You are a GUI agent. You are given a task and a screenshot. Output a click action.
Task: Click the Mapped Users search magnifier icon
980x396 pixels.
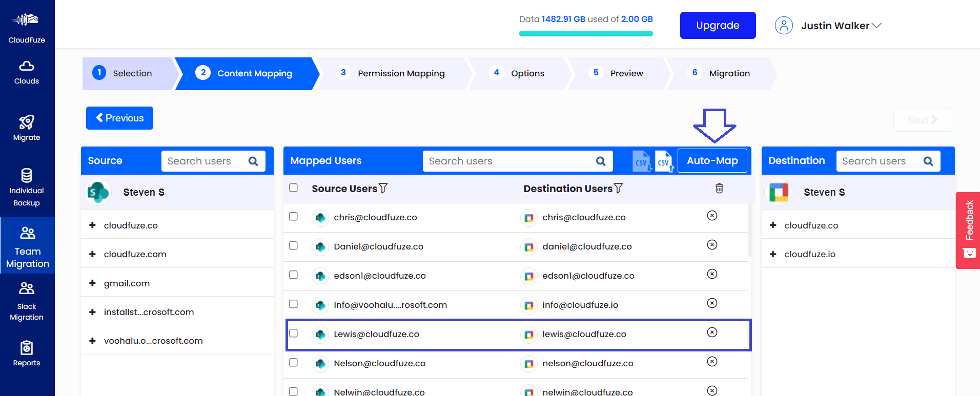601,161
